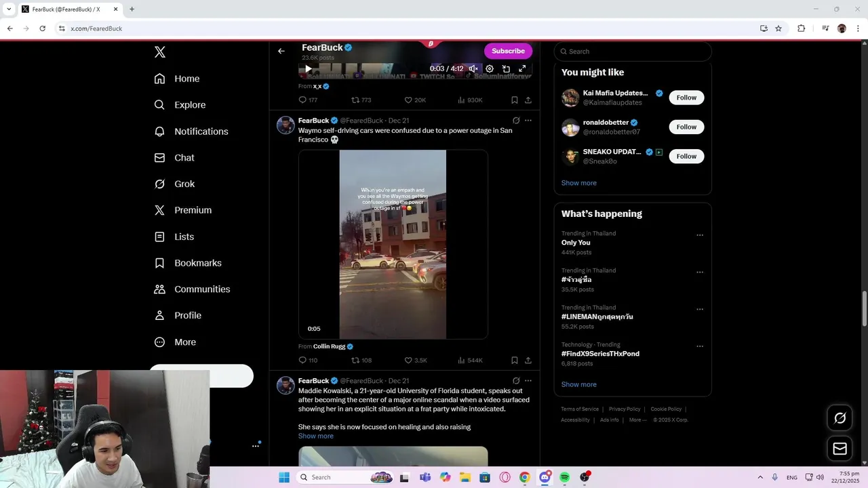
Task: Like the Waymo post with 3.5K likes
Action: click(416, 361)
